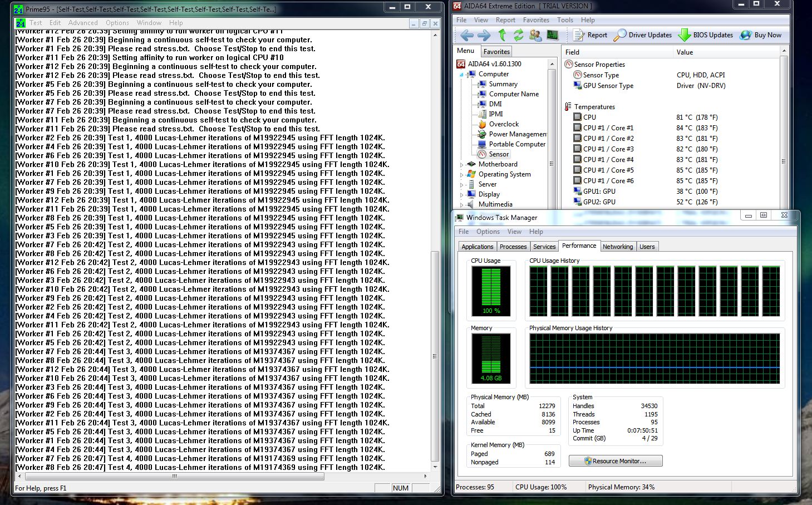Image resolution: width=812 pixels, height=505 pixels.
Task: Click 'CPU Usage: 100%' in Task Manager status bar
Action: click(x=541, y=487)
